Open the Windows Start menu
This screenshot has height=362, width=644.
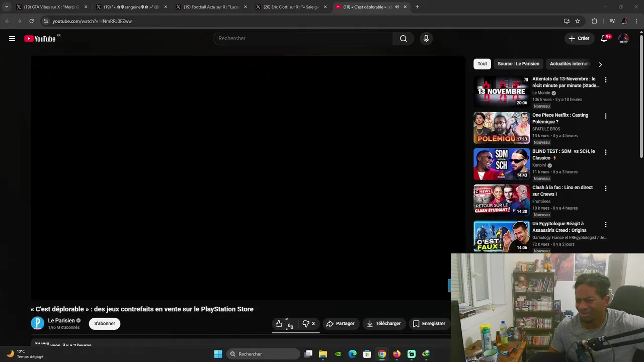click(x=218, y=354)
